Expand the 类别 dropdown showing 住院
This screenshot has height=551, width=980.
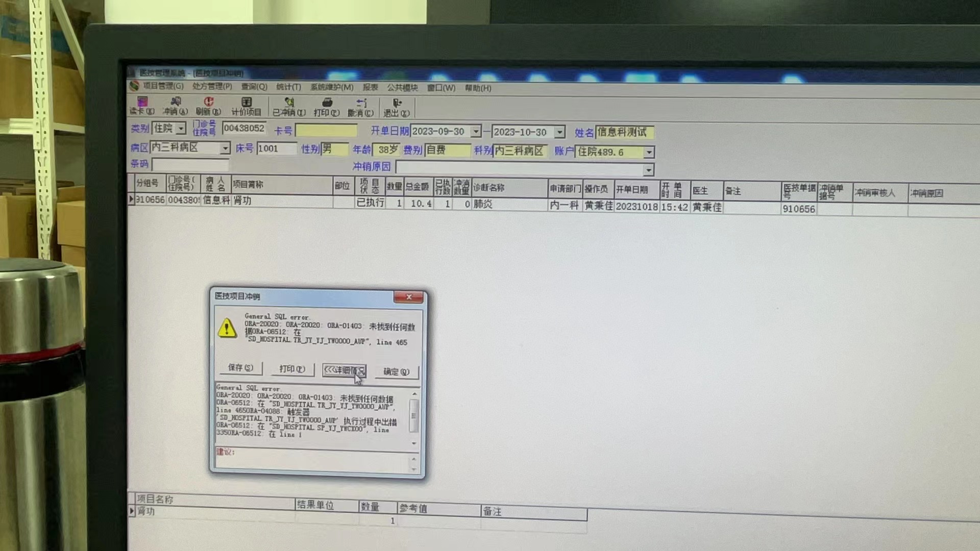181,129
